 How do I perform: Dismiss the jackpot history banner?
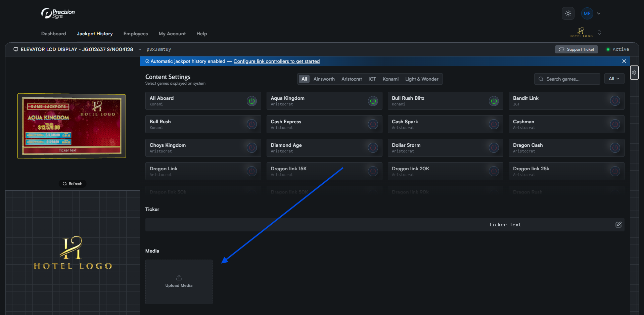(624, 61)
